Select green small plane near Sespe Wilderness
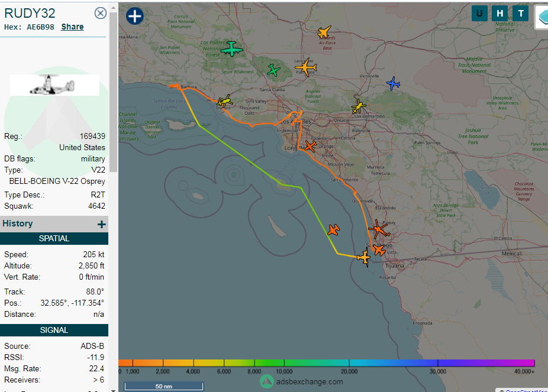Screen dimensions: 548x392 273,70
